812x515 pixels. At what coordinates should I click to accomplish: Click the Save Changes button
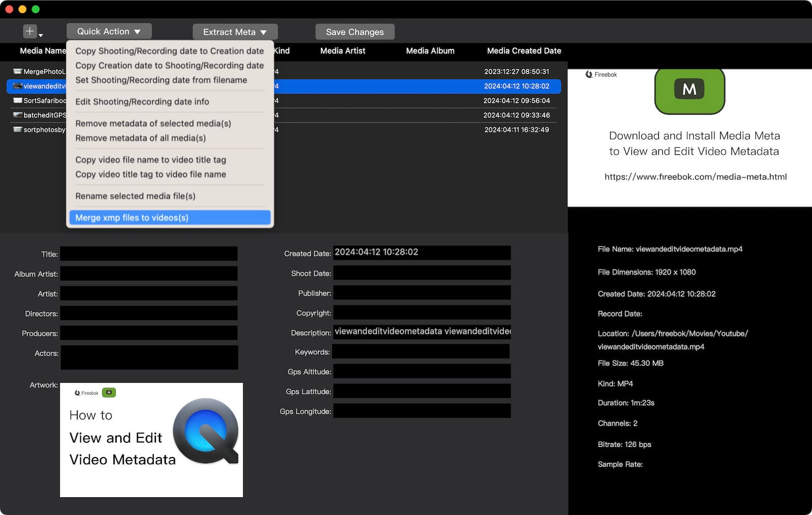click(355, 32)
